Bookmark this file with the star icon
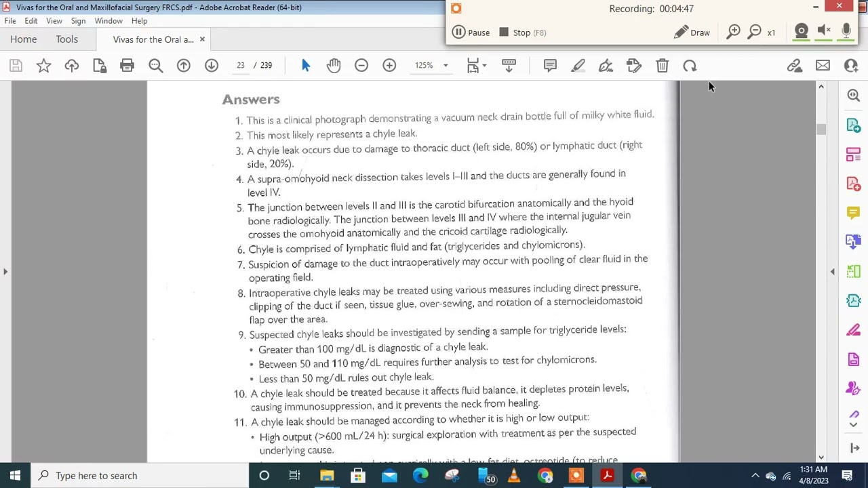 [43, 66]
